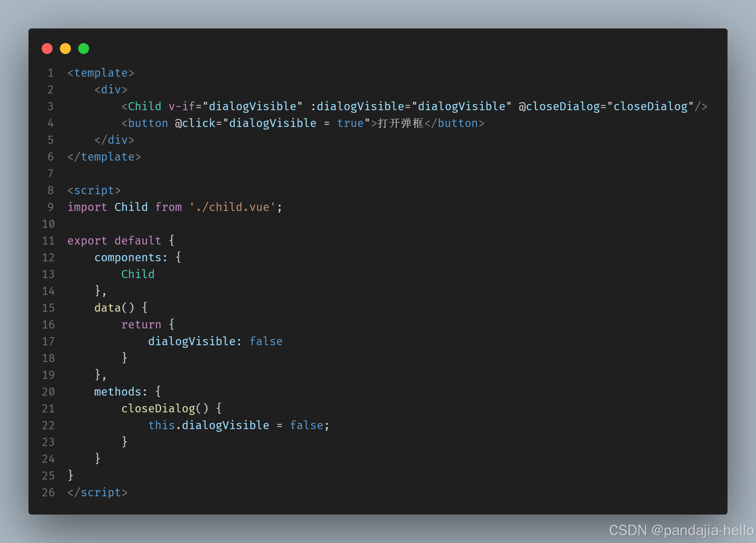The image size is (756, 543).
Task: Click the closing template tag
Action: pyautogui.click(x=104, y=157)
